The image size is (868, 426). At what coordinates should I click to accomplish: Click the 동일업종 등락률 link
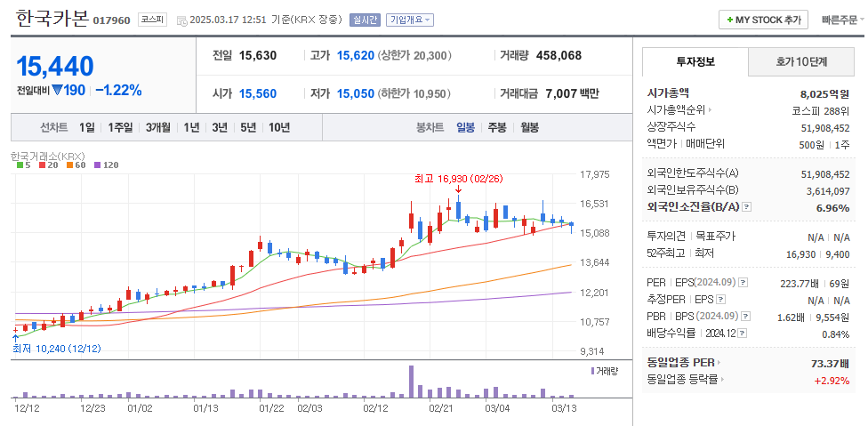click(682, 380)
